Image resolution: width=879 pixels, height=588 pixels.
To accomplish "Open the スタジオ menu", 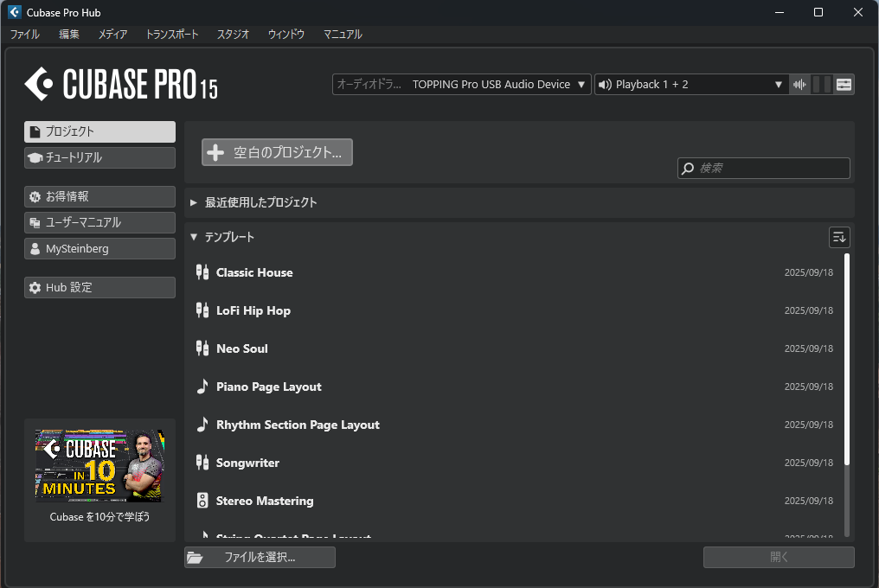I will point(233,35).
